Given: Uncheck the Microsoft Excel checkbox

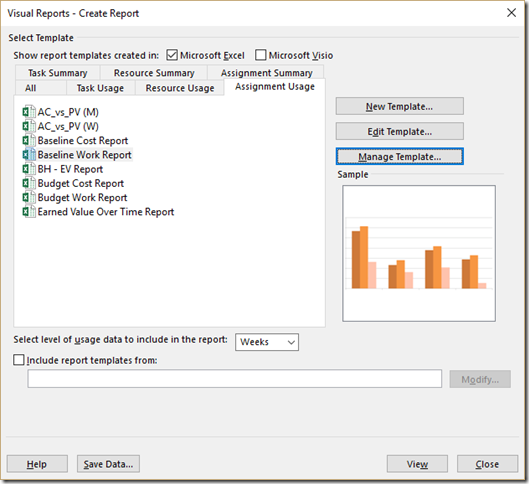Looking at the screenshot, I should coord(172,55).
